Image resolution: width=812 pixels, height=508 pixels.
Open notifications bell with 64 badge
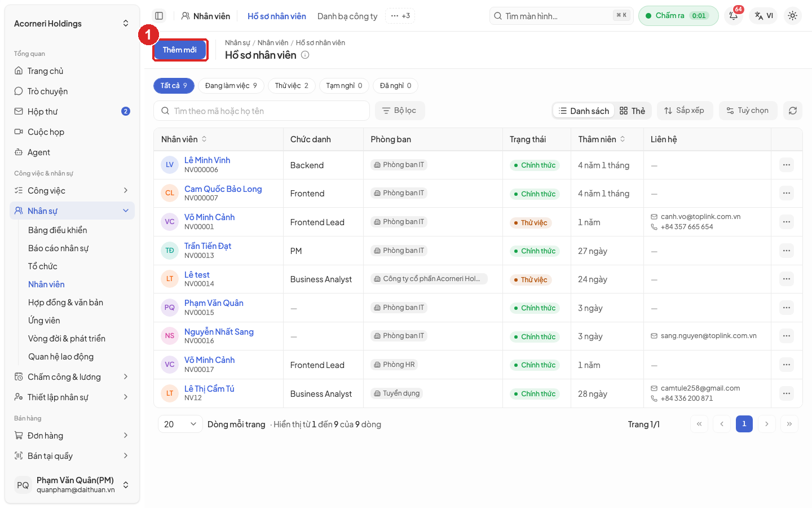(734, 16)
